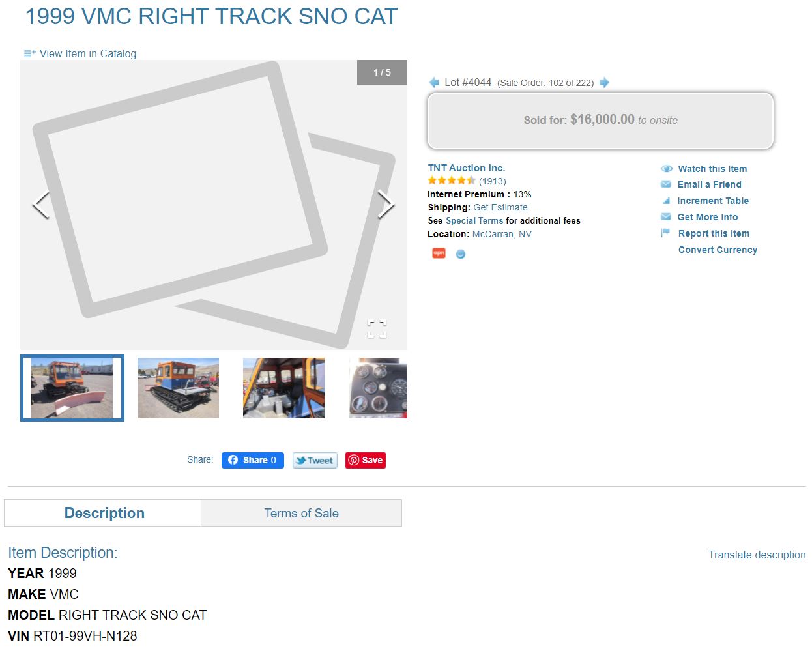Go to the next lot arrow icon
812x651 pixels.
[x=604, y=83]
